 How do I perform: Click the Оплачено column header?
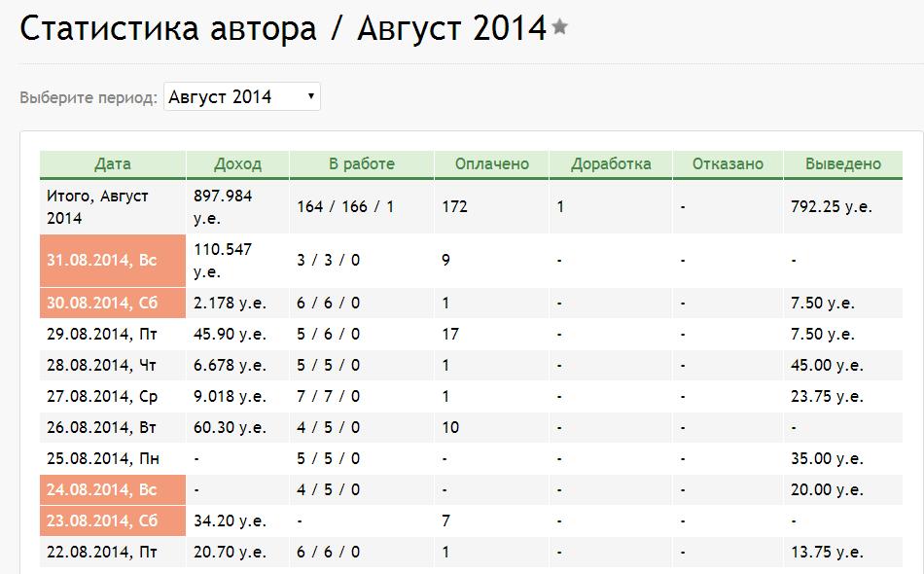click(x=491, y=164)
